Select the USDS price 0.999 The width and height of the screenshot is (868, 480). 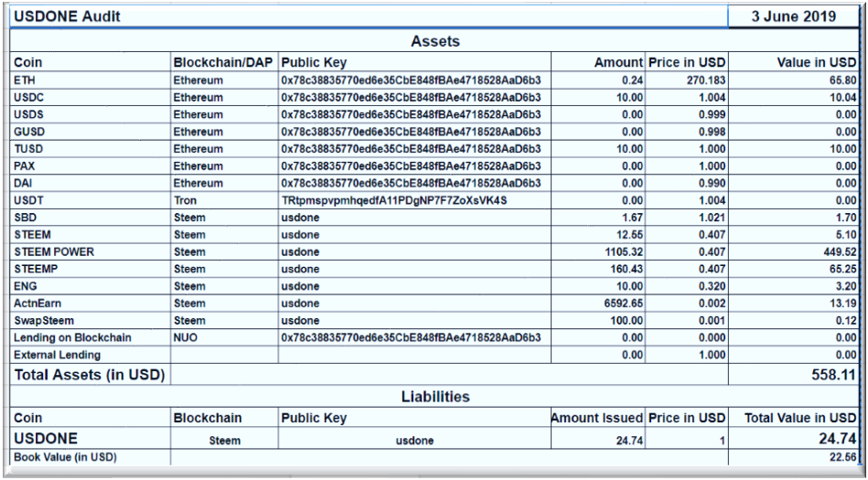tap(686, 114)
